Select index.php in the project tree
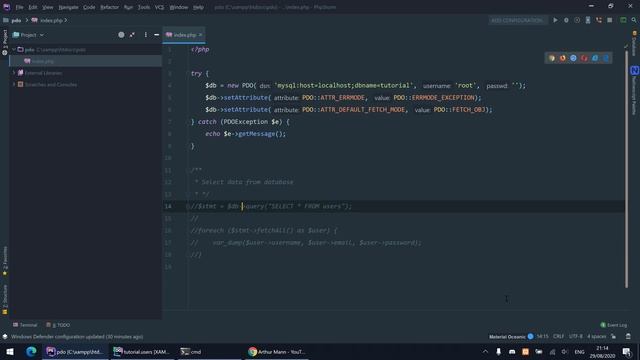This screenshot has height=360, width=640. [86, 61]
